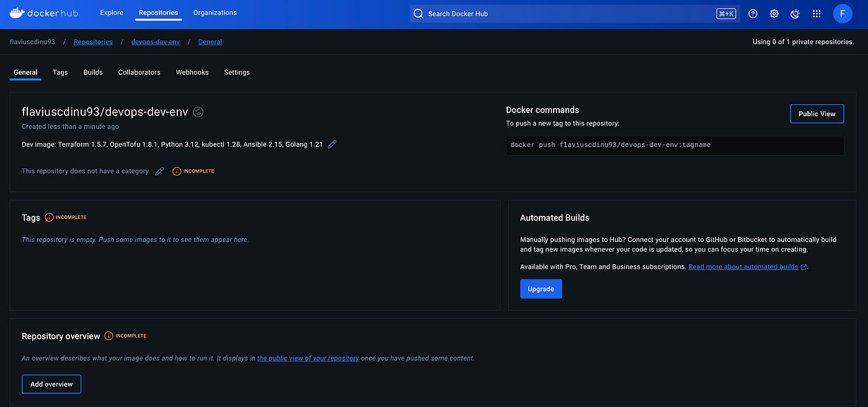Switch to the Webhooks tab
Image resolution: width=868 pixels, height=407 pixels.
coord(192,73)
